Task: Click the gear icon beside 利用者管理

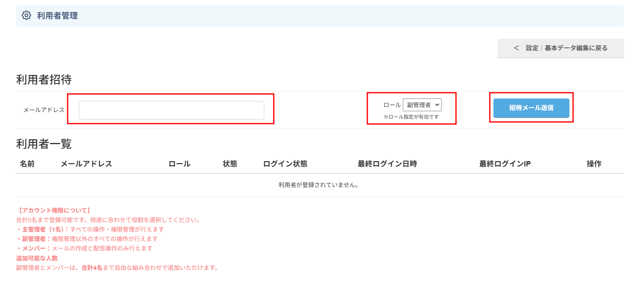Action: [x=26, y=16]
